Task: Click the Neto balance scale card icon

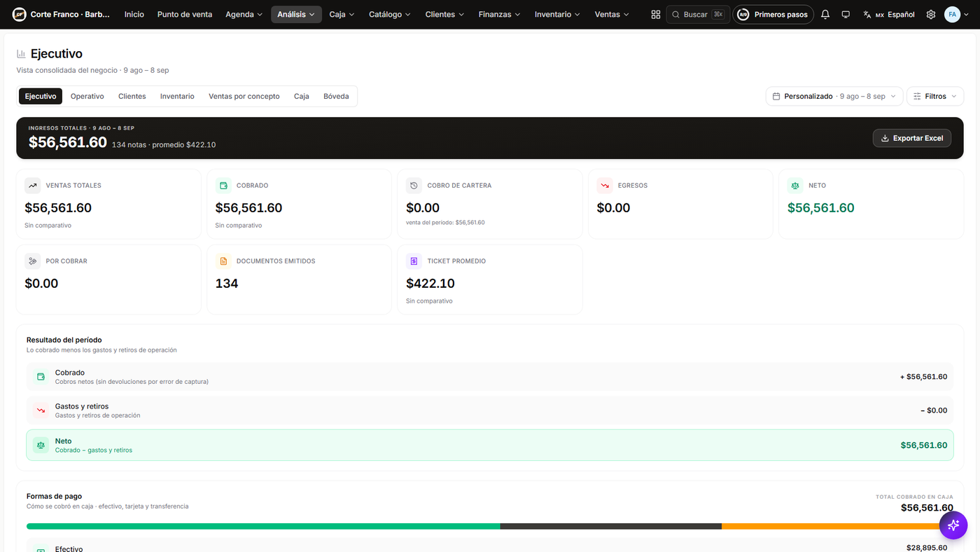Action: click(795, 186)
